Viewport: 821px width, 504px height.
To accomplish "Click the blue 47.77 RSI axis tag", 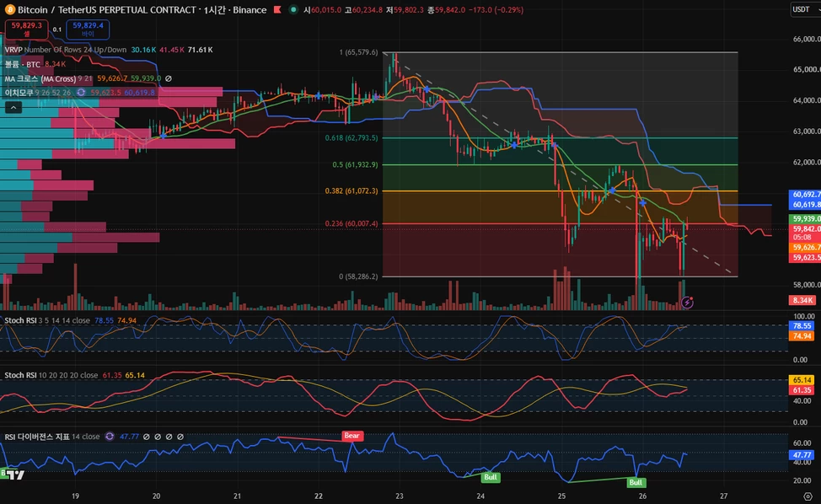I will tap(802, 455).
